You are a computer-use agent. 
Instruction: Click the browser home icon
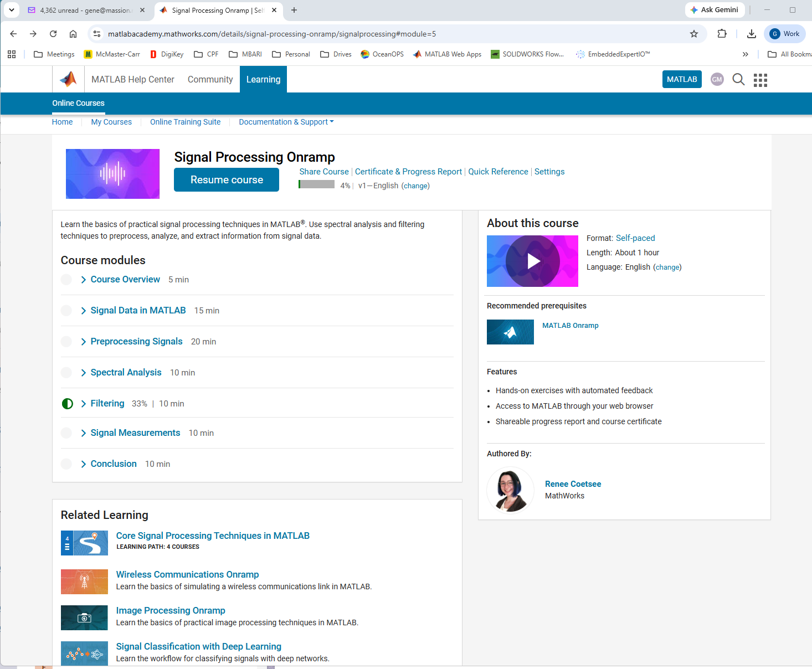click(x=73, y=34)
